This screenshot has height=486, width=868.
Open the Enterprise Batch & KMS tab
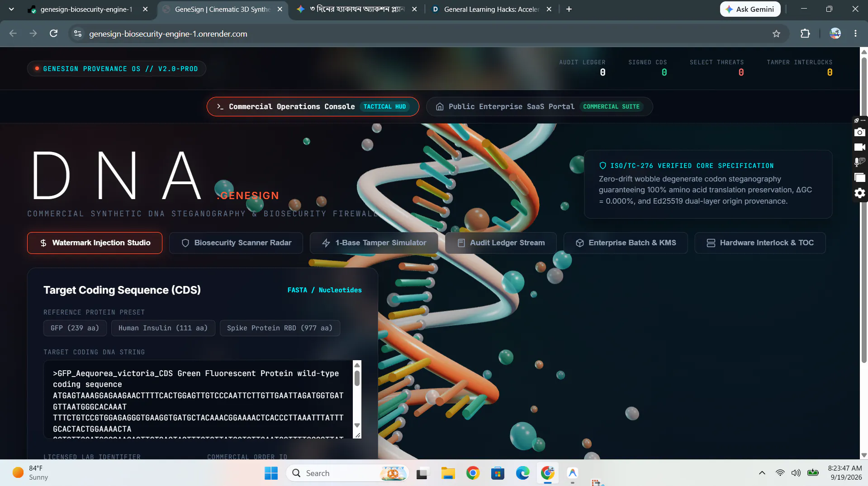point(626,243)
